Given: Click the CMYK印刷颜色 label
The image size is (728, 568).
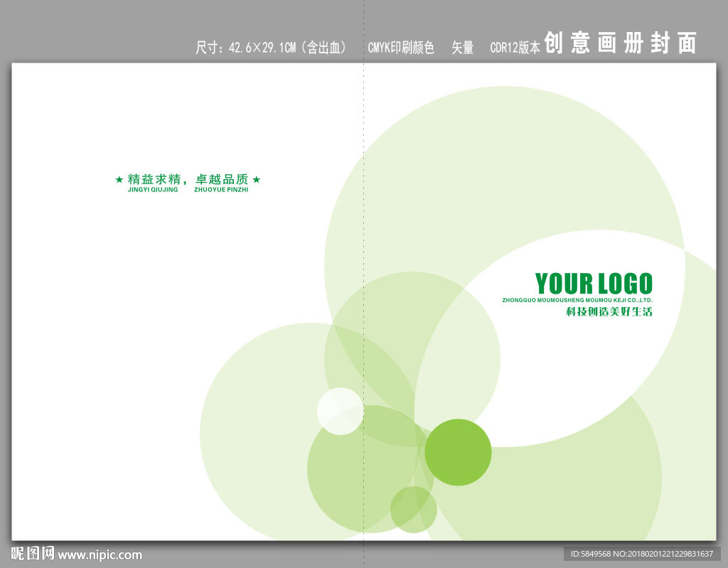Looking at the screenshot, I should coord(401,48).
